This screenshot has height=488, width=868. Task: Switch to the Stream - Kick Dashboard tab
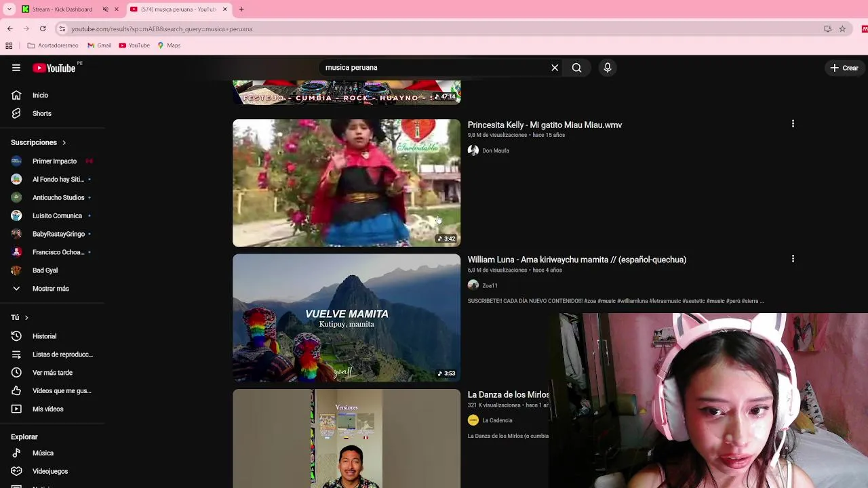coord(62,9)
